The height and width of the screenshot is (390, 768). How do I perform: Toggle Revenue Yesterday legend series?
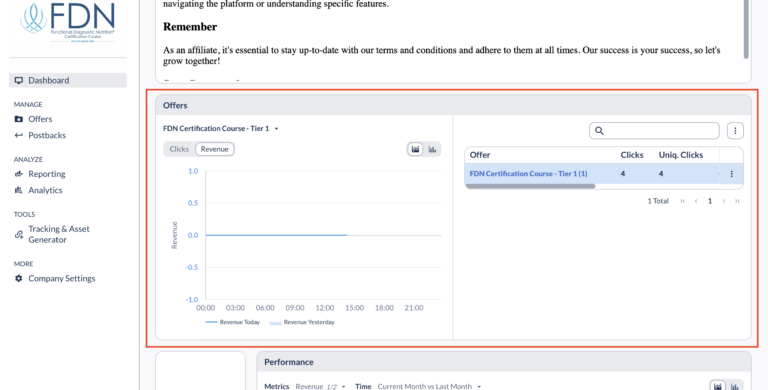point(302,322)
